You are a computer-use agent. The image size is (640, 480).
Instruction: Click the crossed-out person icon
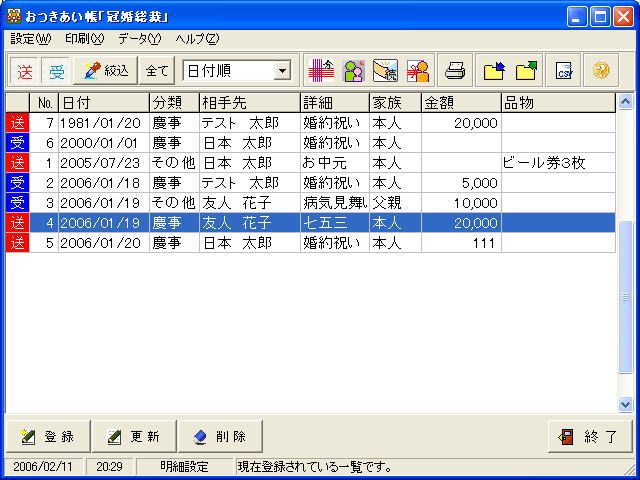point(418,71)
